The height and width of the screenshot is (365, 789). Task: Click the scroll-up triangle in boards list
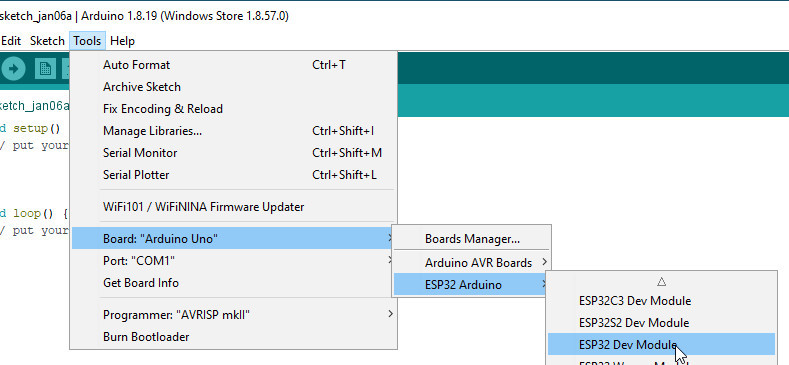662,281
